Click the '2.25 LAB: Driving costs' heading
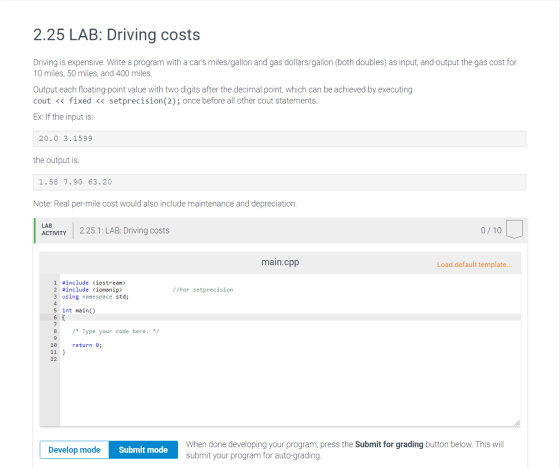This screenshot has height=468, width=560. click(x=116, y=35)
